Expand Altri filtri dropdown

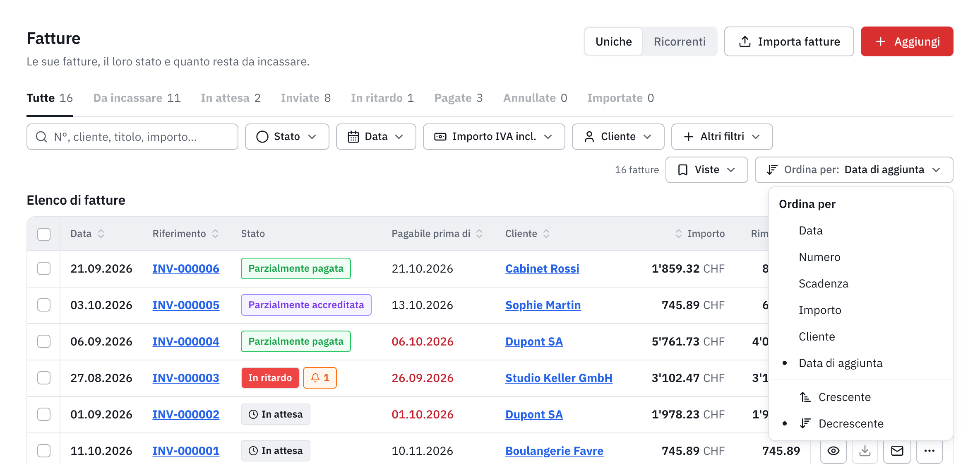pos(722,137)
